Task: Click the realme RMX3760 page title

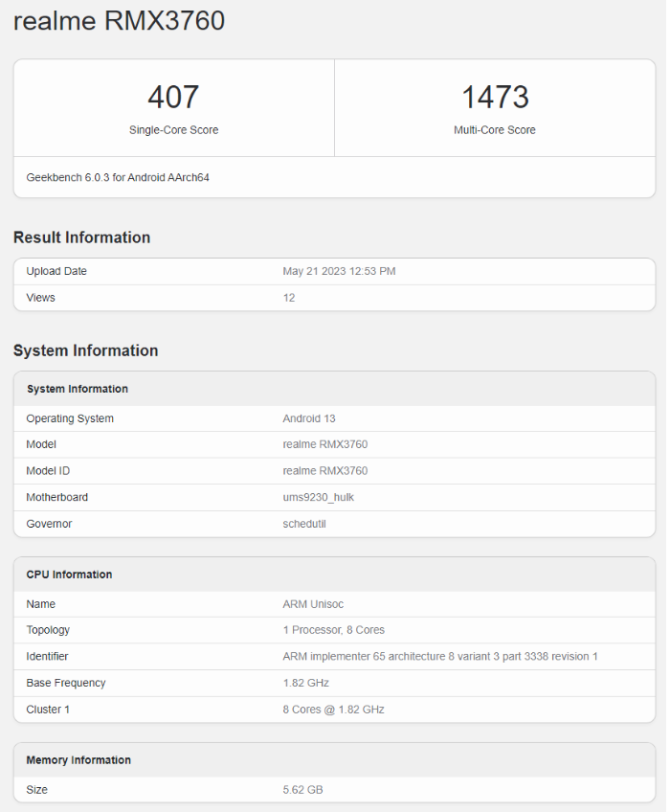Action: (119, 21)
